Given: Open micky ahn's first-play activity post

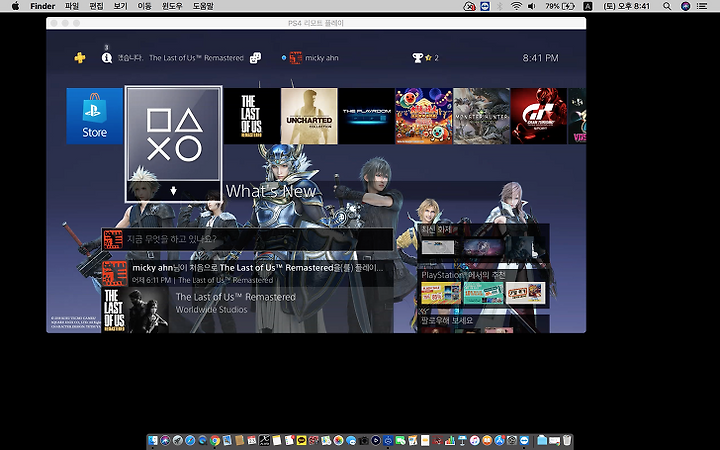Looking at the screenshot, I should [x=248, y=273].
